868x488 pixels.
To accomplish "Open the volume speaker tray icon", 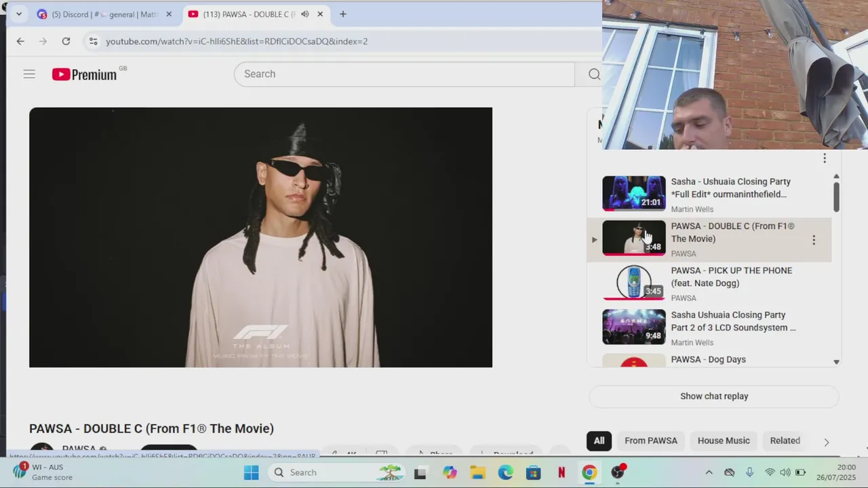I will click(x=785, y=472).
